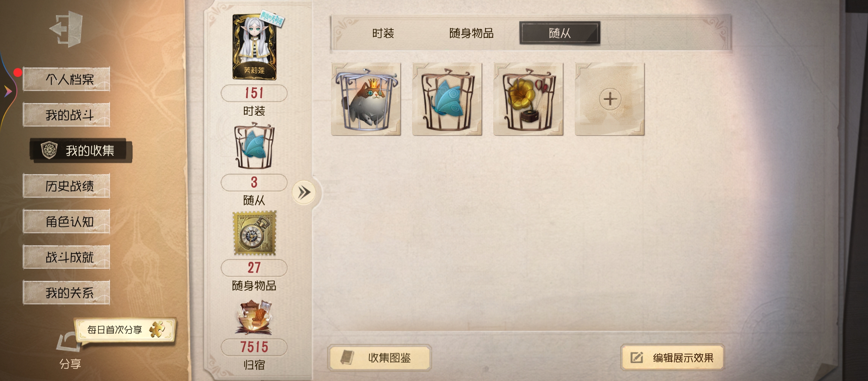
Task: Open the 个人档案 menu
Action: coord(66,79)
